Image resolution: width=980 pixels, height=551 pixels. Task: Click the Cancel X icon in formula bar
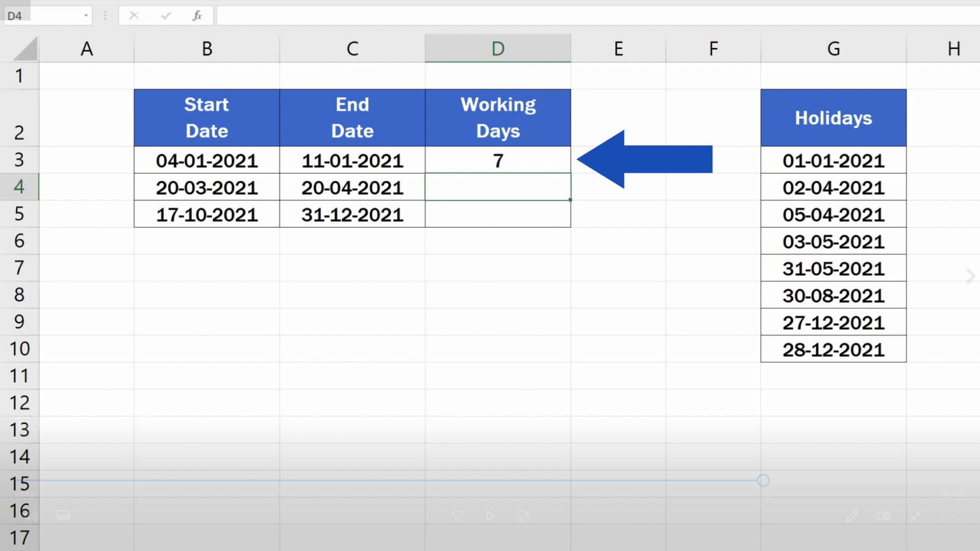(134, 15)
